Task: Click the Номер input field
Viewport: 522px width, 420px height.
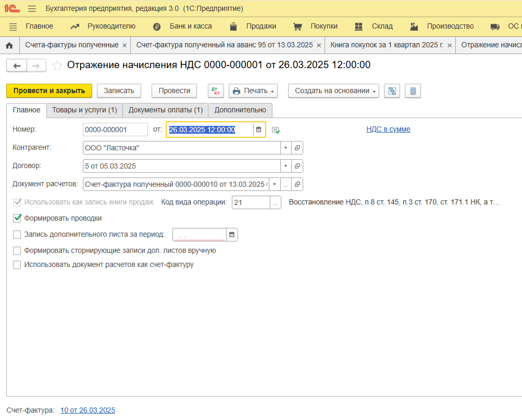Action: [x=115, y=130]
